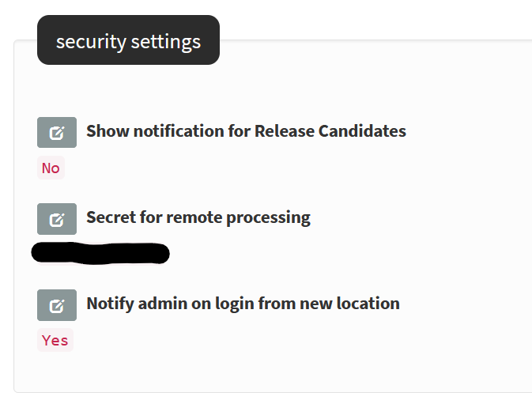Screen dimensions: 532x404
Task: Select the red "Yes" status badge
Action: point(55,340)
